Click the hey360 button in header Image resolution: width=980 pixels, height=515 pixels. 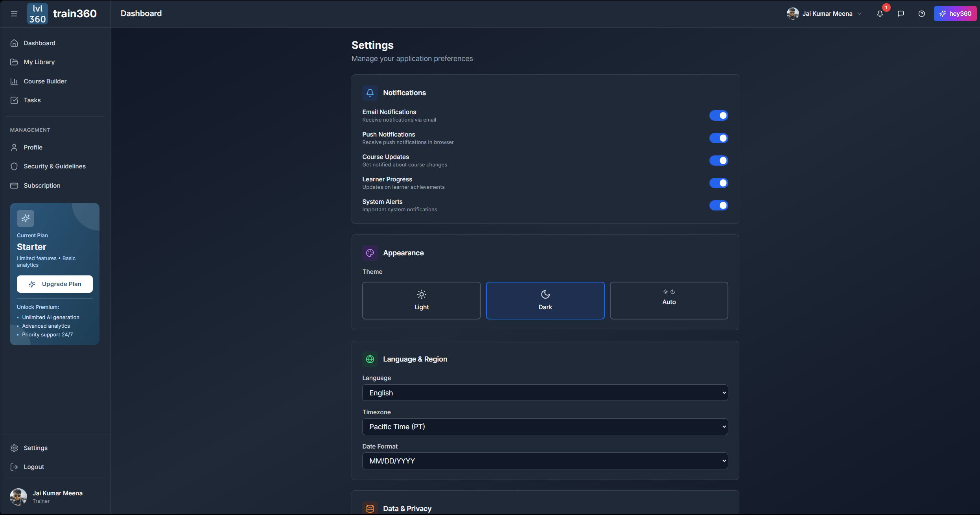956,13
